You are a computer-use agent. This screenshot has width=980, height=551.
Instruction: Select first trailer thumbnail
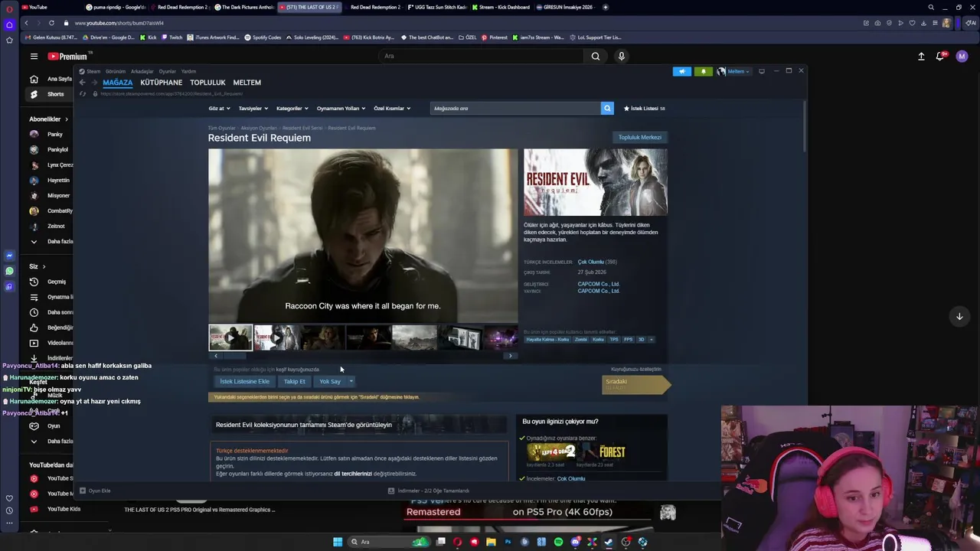coord(230,337)
